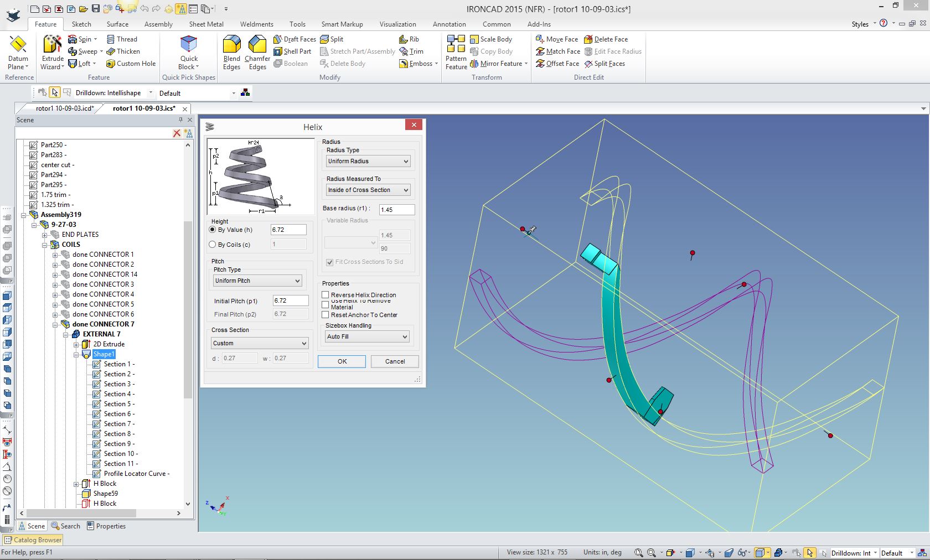
Task: Open the Visualization ribbon tab
Action: click(397, 24)
